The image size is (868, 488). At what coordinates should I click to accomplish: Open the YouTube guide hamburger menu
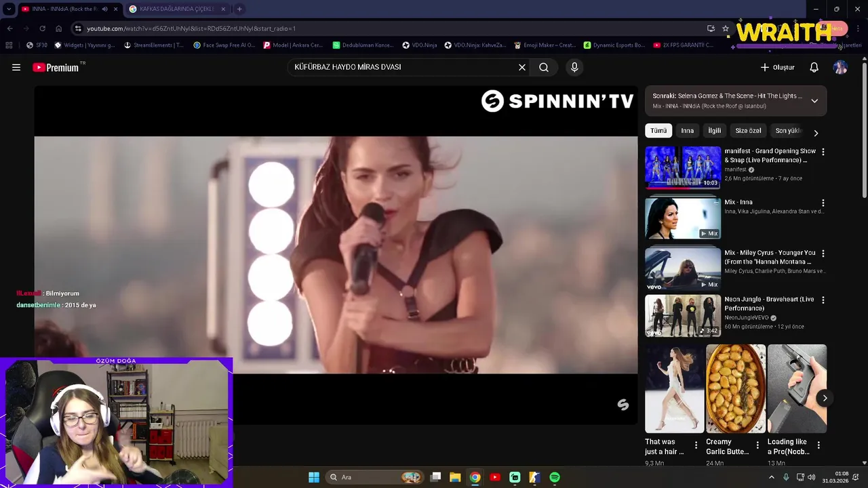[x=16, y=67]
